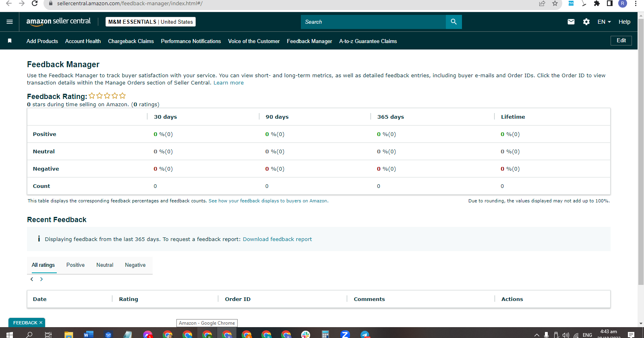Click the Amazon Seller Central logo

[58, 22]
